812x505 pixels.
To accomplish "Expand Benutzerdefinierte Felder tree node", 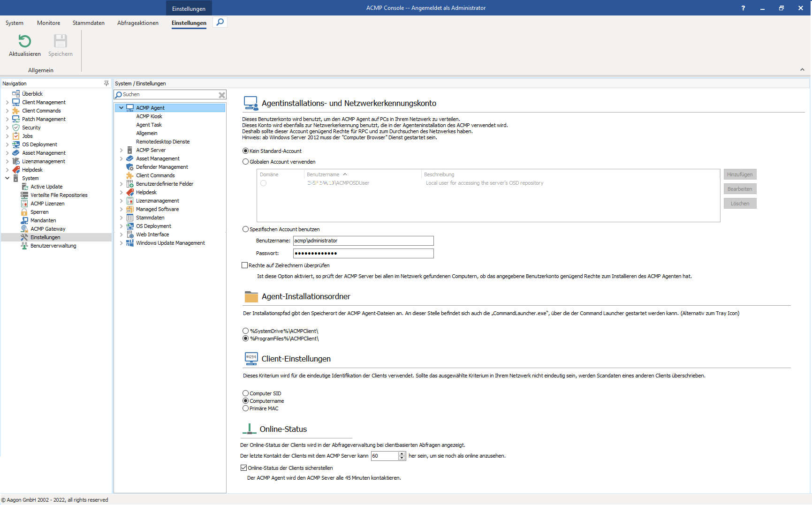I will click(121, 184).
